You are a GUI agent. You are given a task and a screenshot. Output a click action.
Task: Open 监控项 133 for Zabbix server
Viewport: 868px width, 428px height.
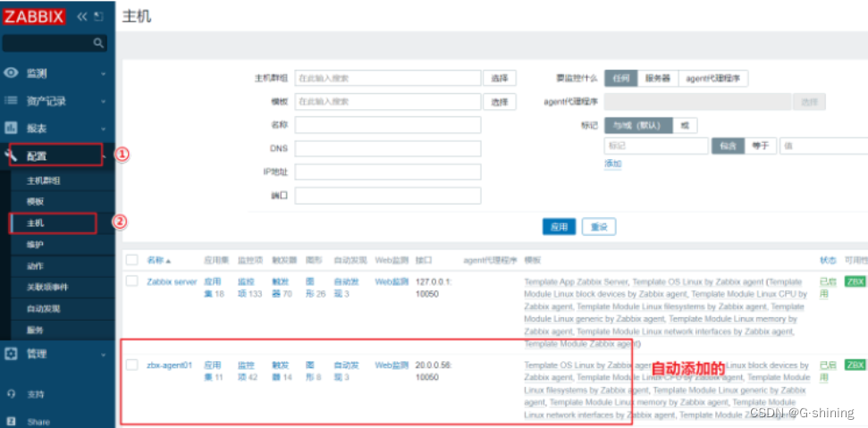(249, 288)
